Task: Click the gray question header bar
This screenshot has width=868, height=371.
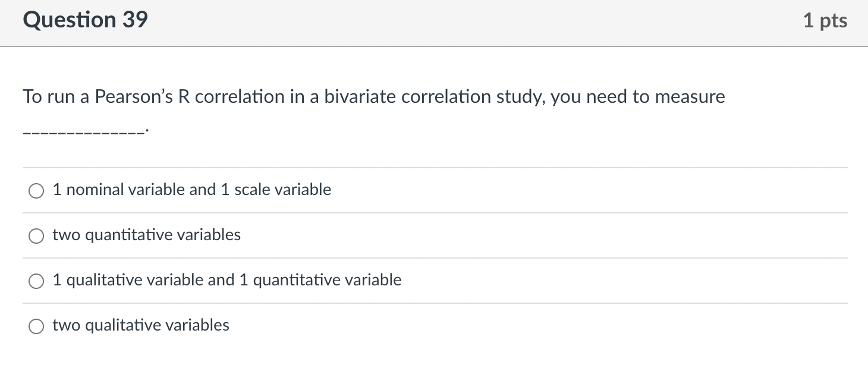Action: point(434,22)
